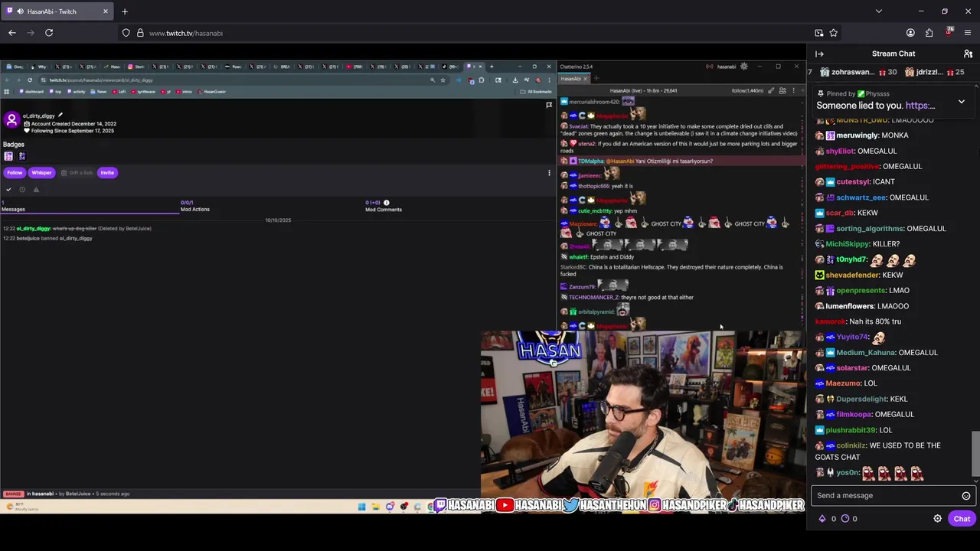
Task: Click gifter zohraswan in leaderboard
Action: [x=853, y=72]
